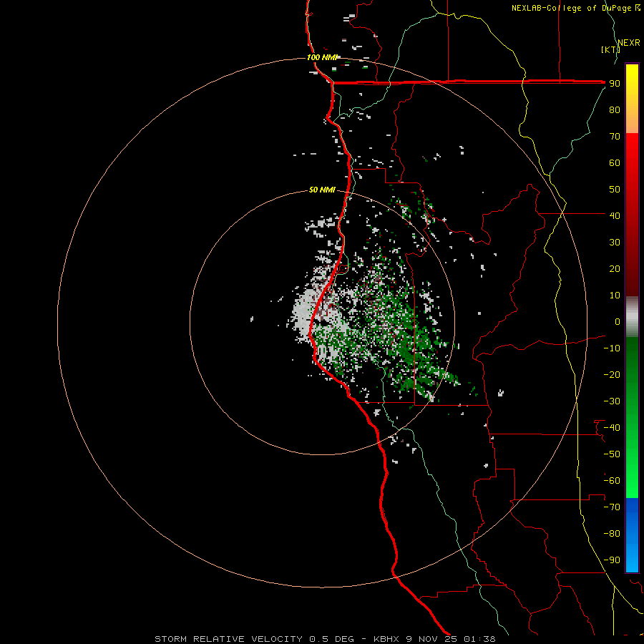Viewport: 644px width, 644px height.
Task: Click the KBHX station identifier
Action: point(386,639)
